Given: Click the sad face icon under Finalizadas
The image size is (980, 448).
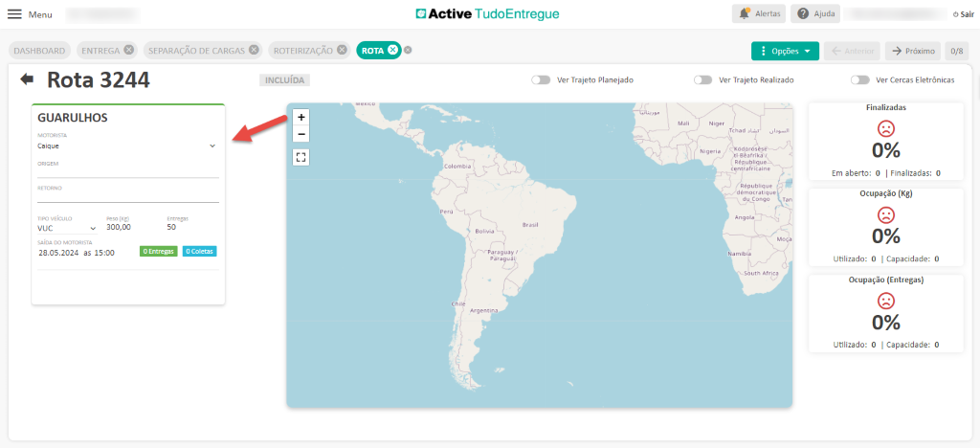Looking at the screenshot, I should click(x=886, y=128).
